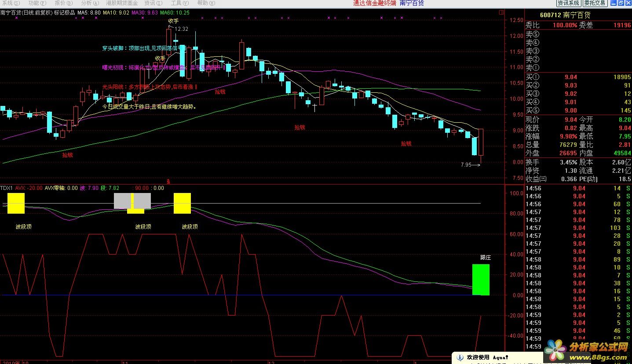632x364 pixels.
Task: Click the 总量 76279 field
Action: click(x=551, y=145)
